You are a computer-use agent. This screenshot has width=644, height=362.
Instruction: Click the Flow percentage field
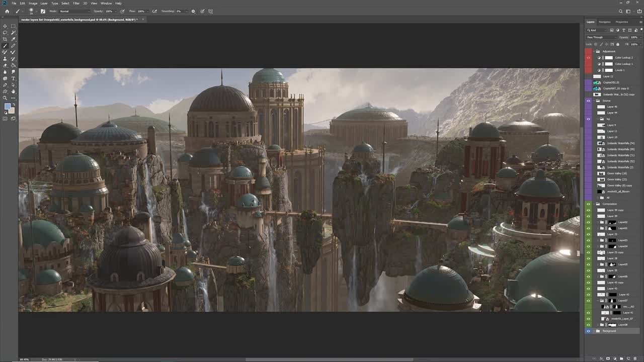point(141,11)
